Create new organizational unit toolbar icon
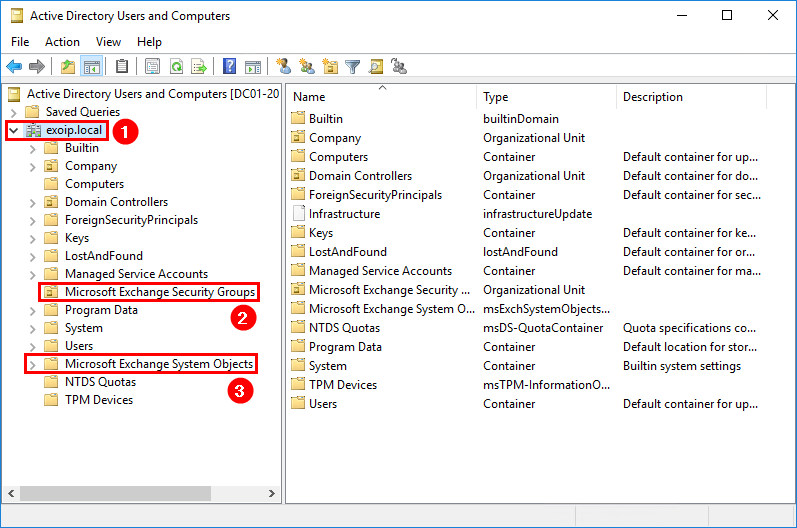 pyautogui.click(x=330, y=66)
